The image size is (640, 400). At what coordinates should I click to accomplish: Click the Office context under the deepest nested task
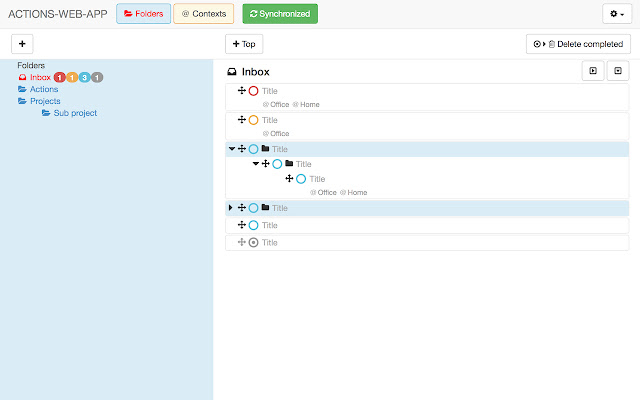click(323, 192)
